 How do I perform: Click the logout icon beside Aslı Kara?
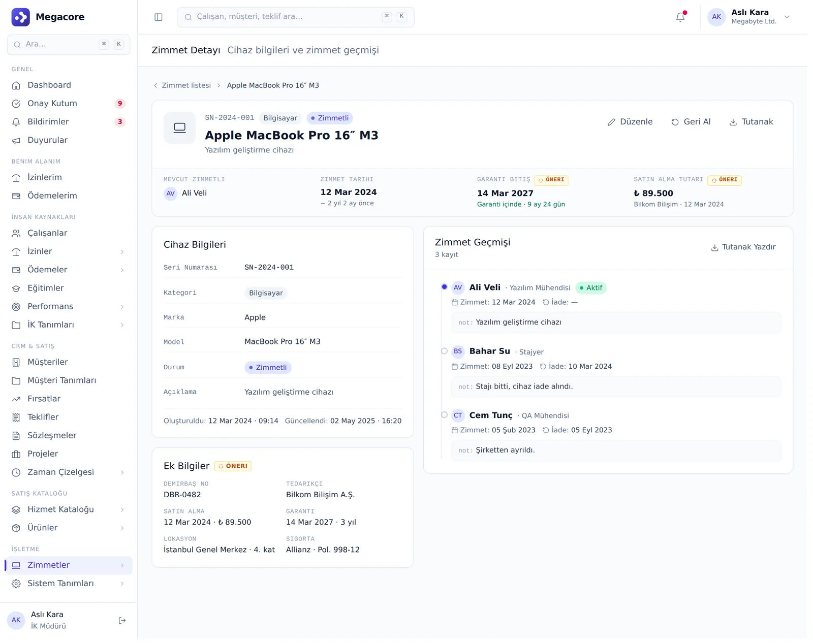122,620
